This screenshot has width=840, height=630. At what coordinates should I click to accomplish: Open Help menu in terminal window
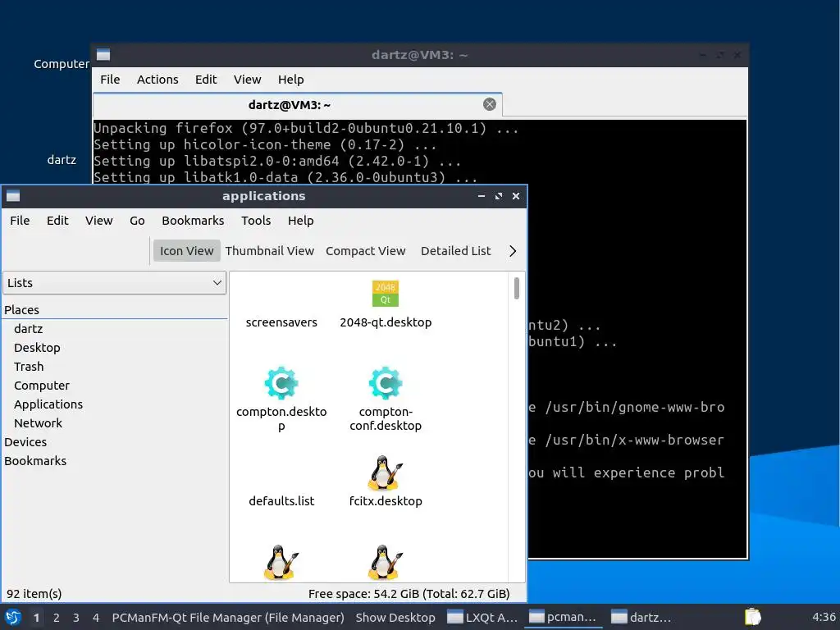(x=291, y=80)
